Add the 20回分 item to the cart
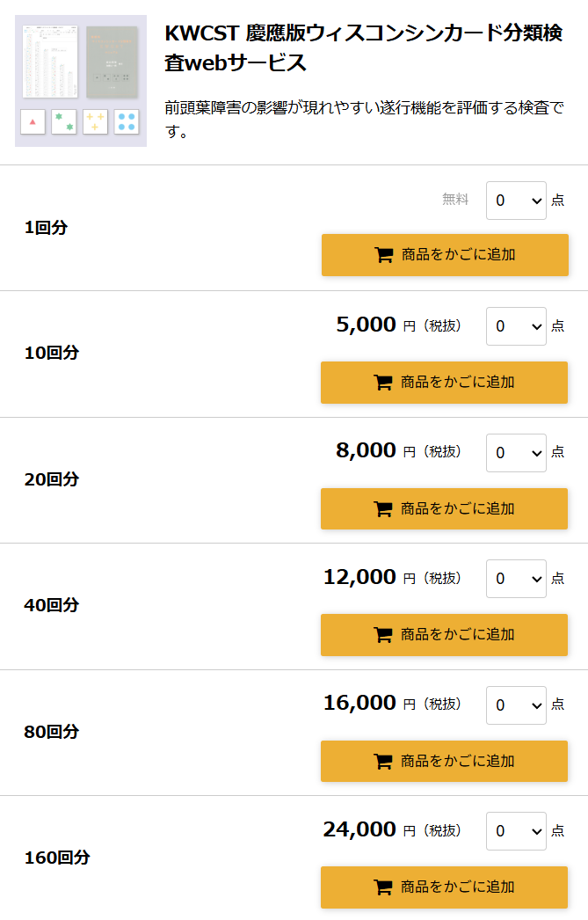 pos(444,508)
